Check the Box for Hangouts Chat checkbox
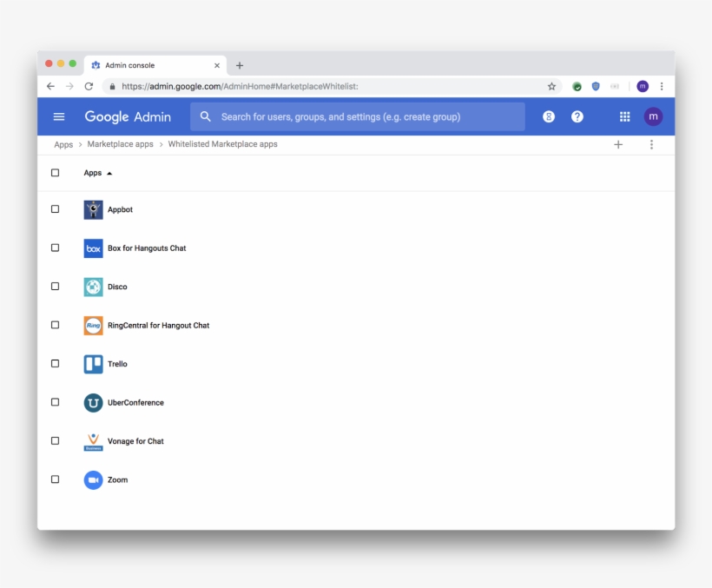This screenshot has width=712, height=588. tap(55, 248)
